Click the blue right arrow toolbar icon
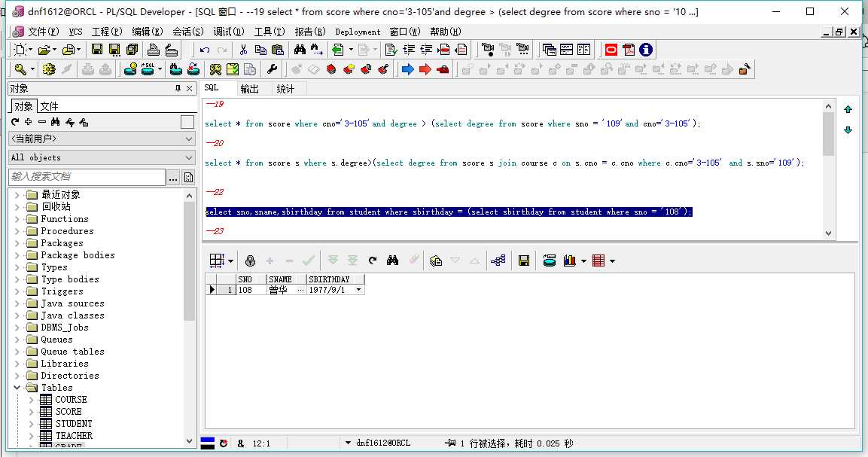The width and height of the screenshot is (868, 457). pos(407,69)
